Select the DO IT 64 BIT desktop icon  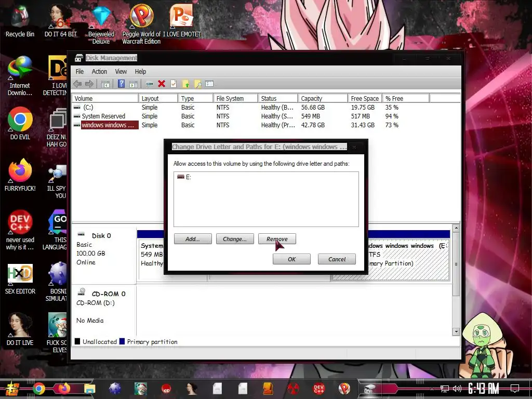(x=61, y=21)
